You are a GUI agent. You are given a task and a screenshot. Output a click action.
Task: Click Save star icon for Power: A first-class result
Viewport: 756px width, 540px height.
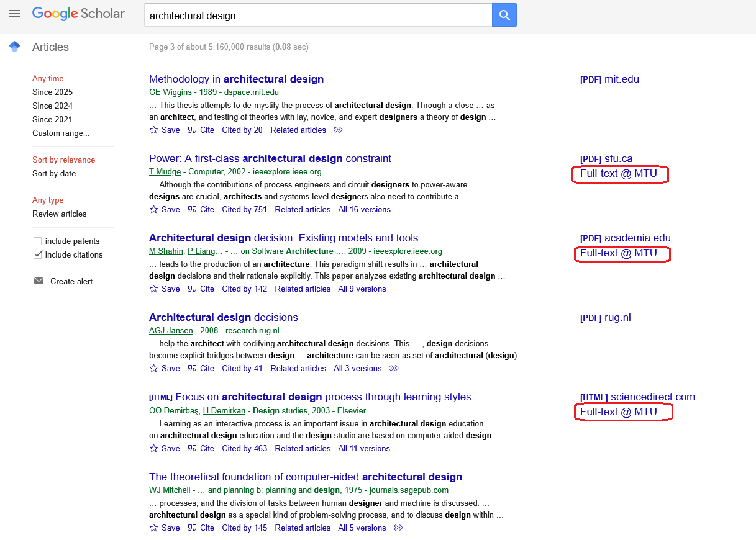tap(153, 209)
